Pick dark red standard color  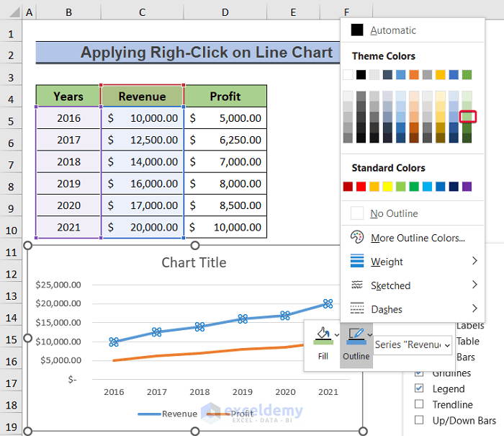point(348,187)
